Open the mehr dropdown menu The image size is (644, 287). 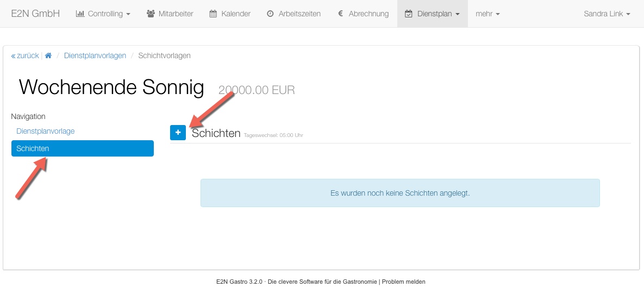(x=488, y=14)
